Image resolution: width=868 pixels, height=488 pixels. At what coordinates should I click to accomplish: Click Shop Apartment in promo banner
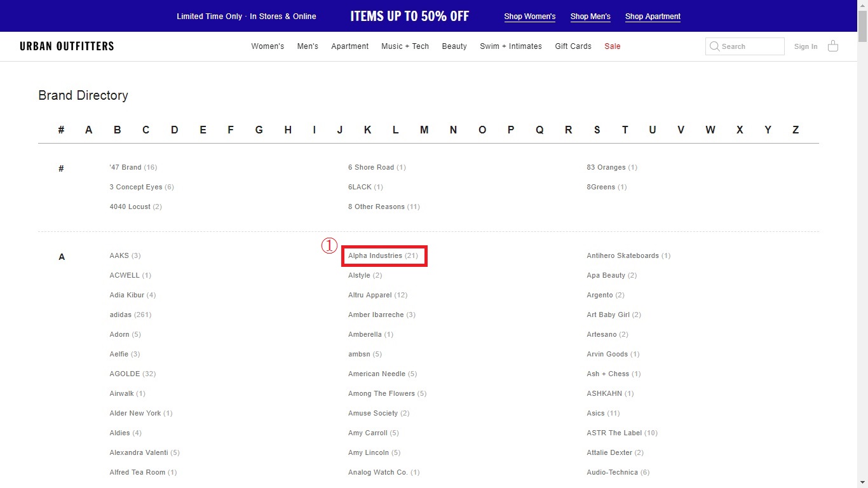(653, 17)
